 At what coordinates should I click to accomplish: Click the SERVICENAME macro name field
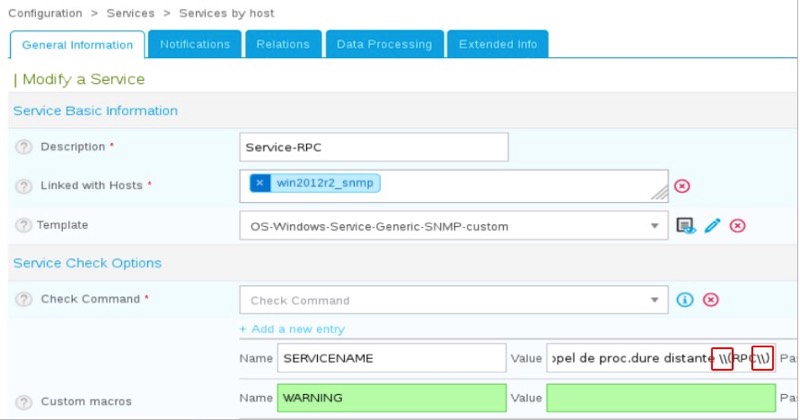point(391,358)
